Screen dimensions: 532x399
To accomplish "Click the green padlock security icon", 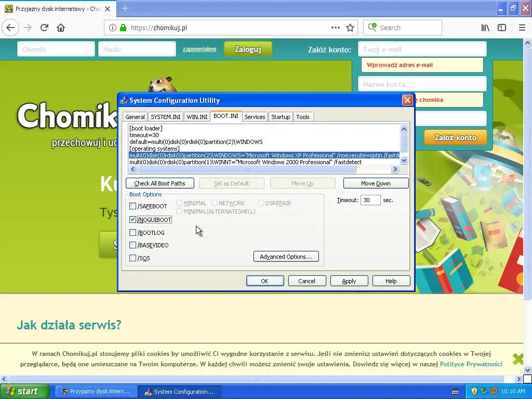I will tap(123, 28).
